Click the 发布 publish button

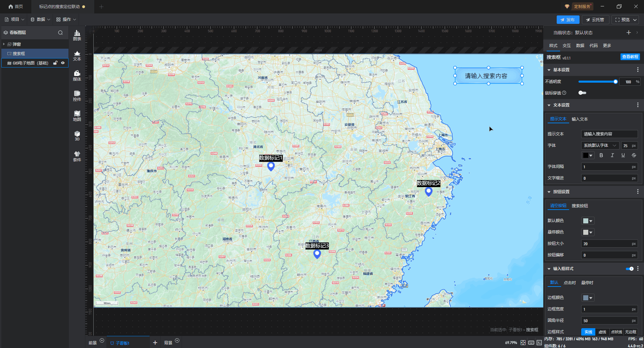[x=567, y=20]
